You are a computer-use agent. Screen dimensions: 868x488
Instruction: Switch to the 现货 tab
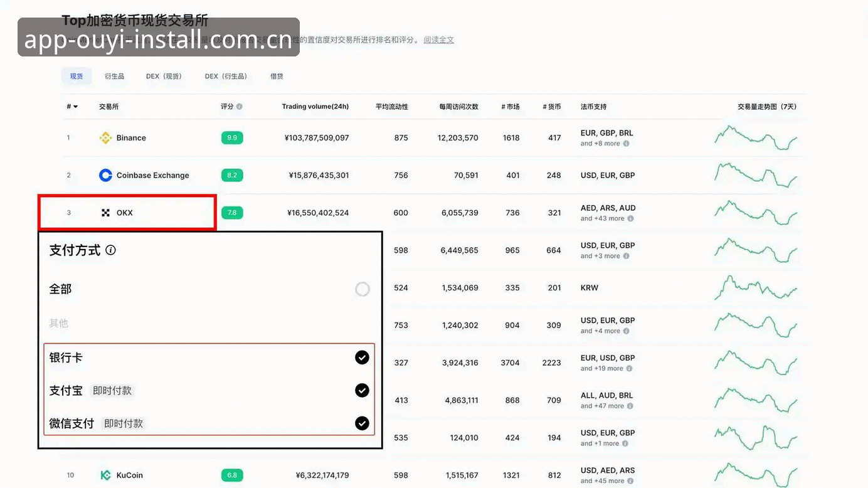click(77, 77)
